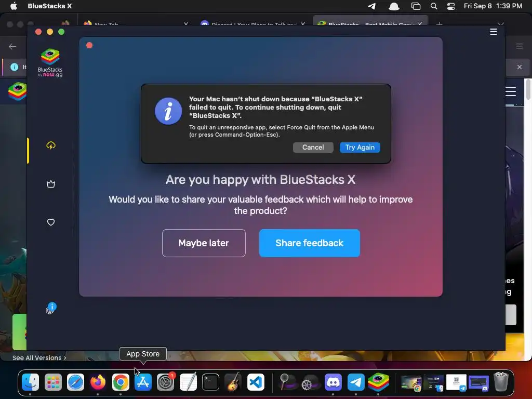Open App Store from the Dock
The height and width of the screenshot is (399, 532).
143,382
